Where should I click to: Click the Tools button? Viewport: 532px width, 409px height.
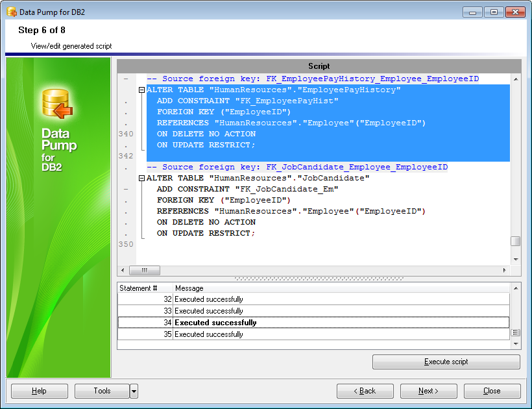(102, 391)
